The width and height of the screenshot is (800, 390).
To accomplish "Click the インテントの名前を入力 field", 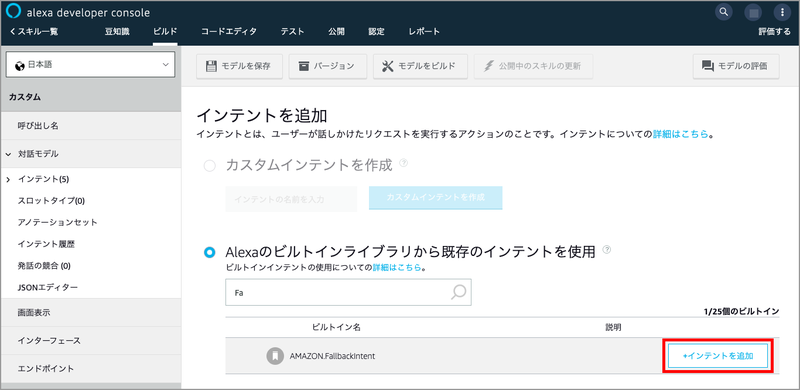I will (291, 199).
